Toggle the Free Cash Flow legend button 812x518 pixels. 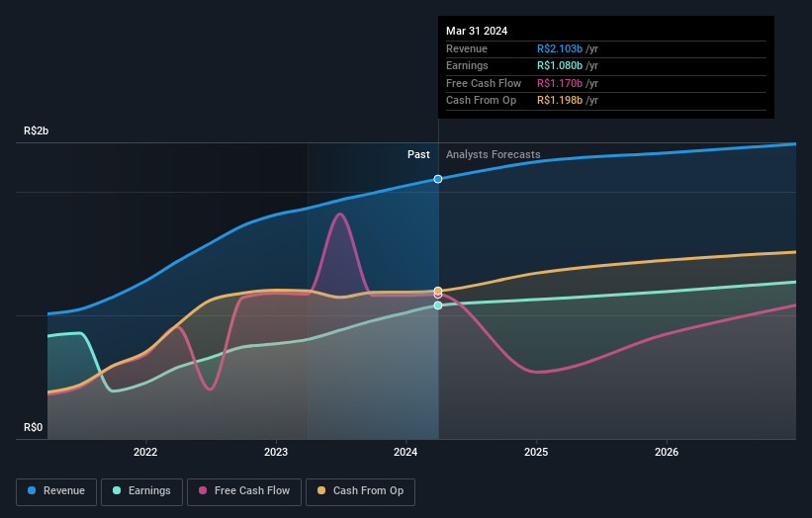tap(244, 491)
